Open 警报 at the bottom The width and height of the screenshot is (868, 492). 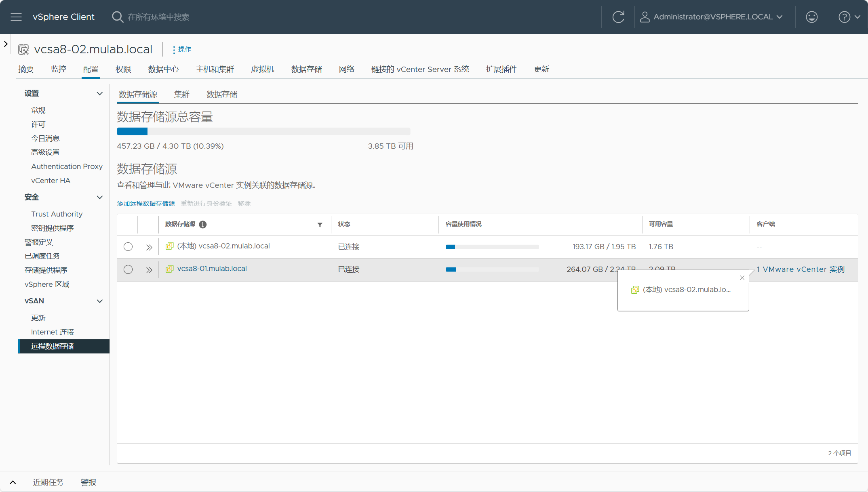tap(88, 482)
